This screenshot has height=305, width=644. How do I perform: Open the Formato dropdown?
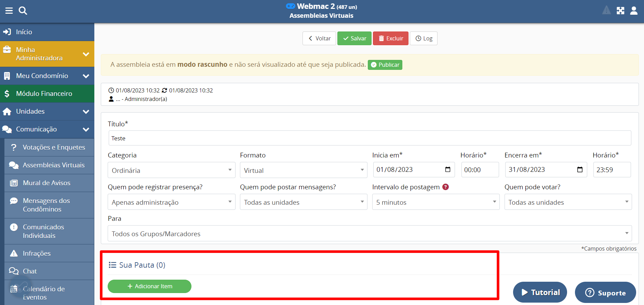click(x=303, y=170)
